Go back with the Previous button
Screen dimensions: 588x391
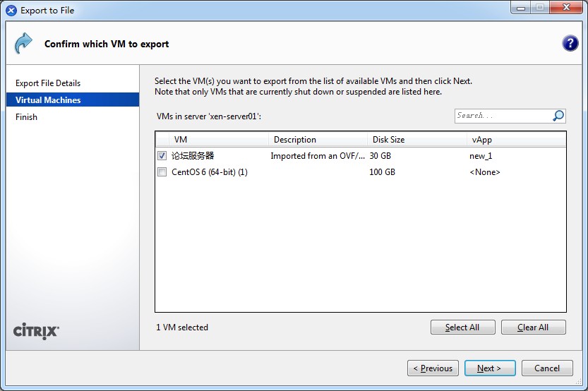(433, 368)
